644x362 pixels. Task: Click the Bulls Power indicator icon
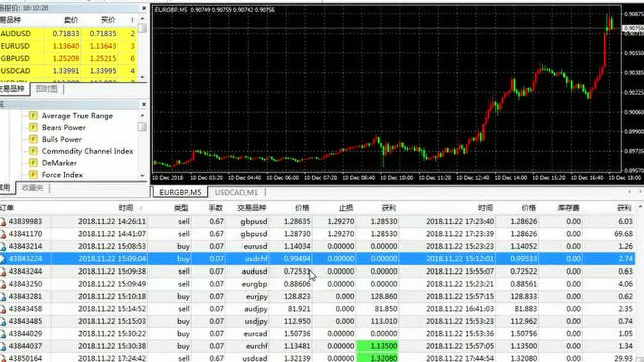pos(33,139)
